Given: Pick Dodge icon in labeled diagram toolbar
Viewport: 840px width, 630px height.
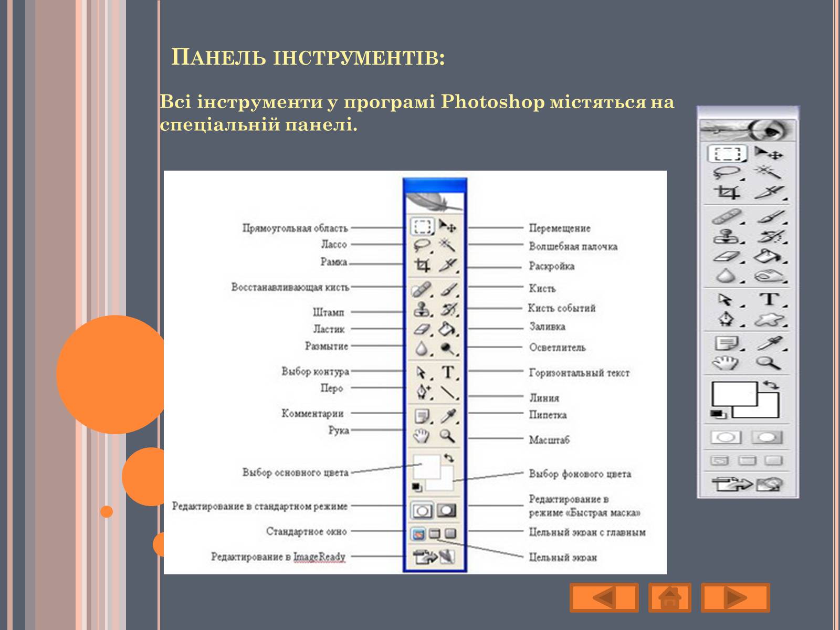Looking at the screenshot, I should point(448,348).
